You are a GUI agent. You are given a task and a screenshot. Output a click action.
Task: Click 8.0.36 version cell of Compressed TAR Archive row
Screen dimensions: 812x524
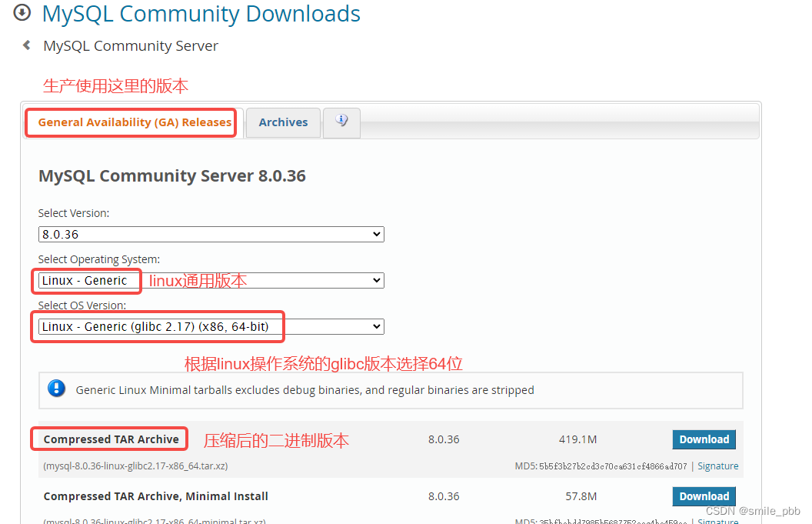pos(444,439)
